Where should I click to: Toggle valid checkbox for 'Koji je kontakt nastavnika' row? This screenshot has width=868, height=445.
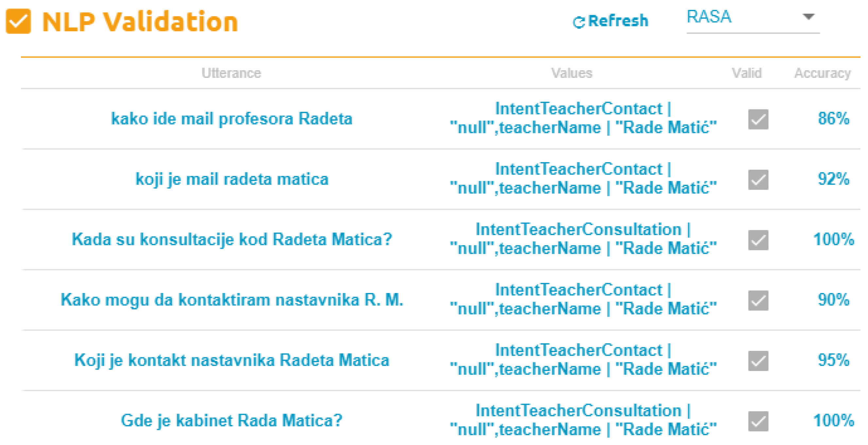[758, 360]
